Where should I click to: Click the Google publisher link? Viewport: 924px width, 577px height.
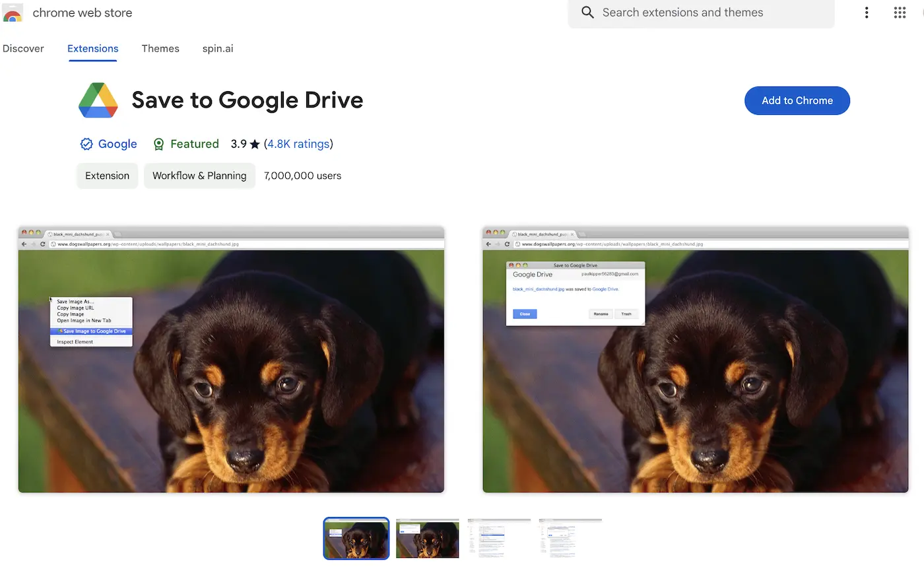tap(117, 144)
